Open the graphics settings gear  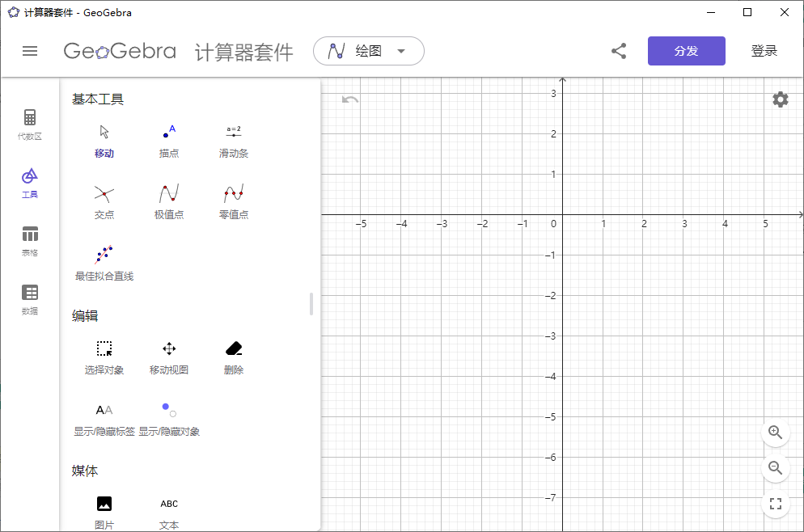click(779, 99)
